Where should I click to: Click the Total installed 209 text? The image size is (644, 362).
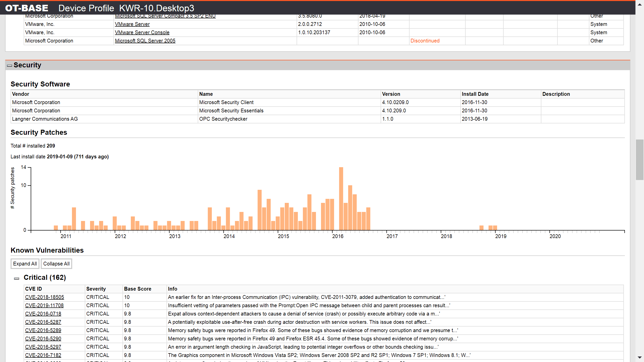pos(33,146)
